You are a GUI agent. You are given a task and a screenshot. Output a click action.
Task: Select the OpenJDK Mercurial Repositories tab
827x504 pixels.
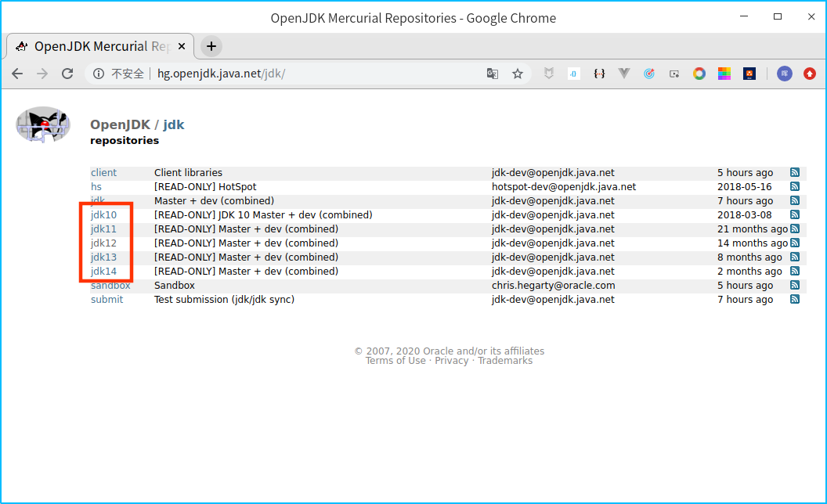pos(100,46)
